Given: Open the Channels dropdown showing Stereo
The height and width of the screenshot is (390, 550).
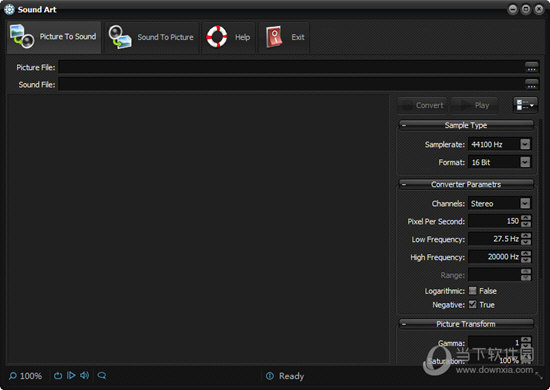Looking at the screenshot, I should click(525, 203).
